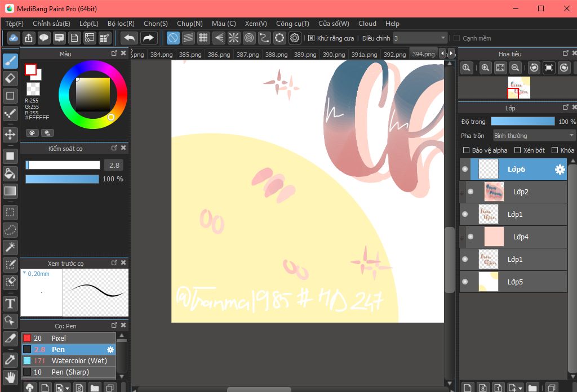
Task: Click the foreground color swatch
Action: tap(30, 69)
